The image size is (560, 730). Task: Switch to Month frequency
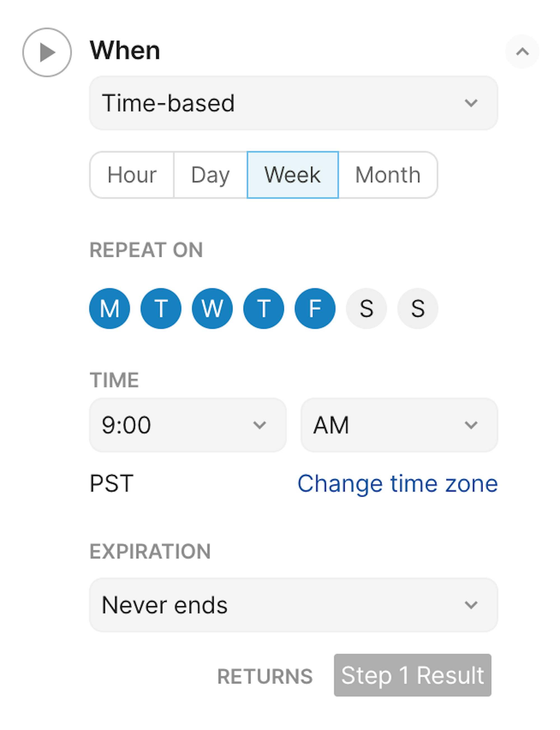pyautogui.click(x=388, y=175)
